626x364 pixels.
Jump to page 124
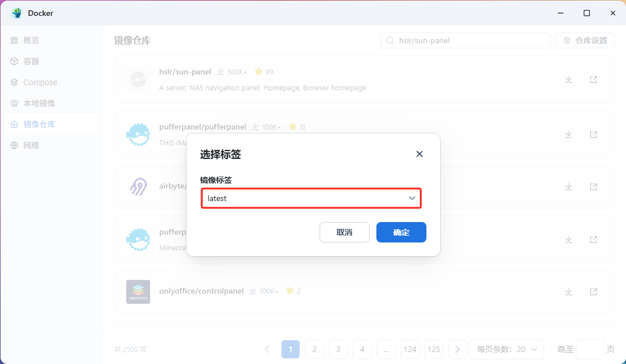click(x=410, y=349)
